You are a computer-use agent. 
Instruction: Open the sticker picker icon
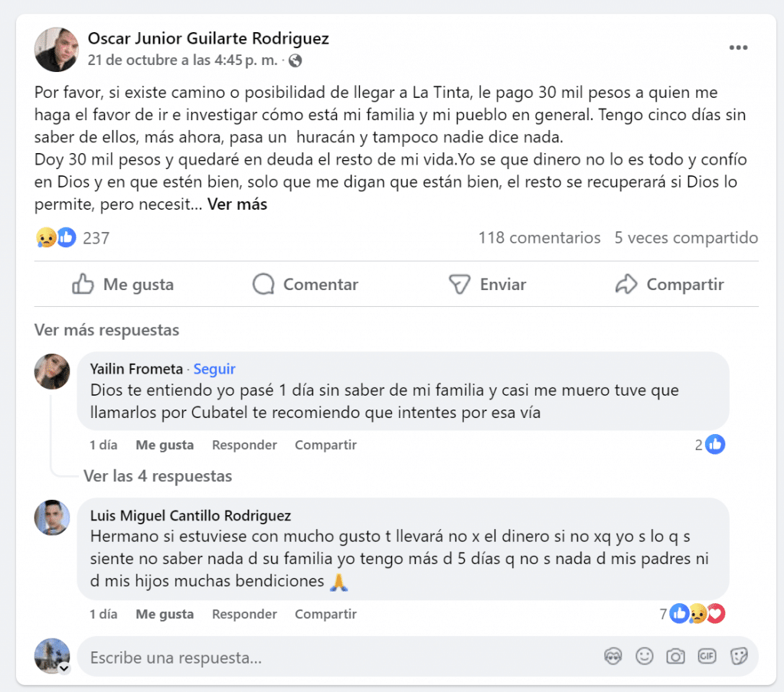739,656
